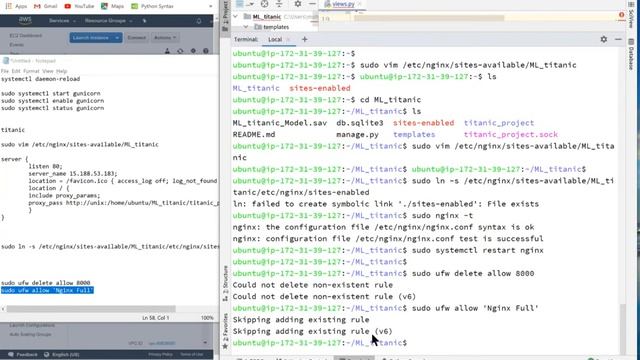Close the Local terminal tab
640x360 pixels.
(x=288, y=40)
